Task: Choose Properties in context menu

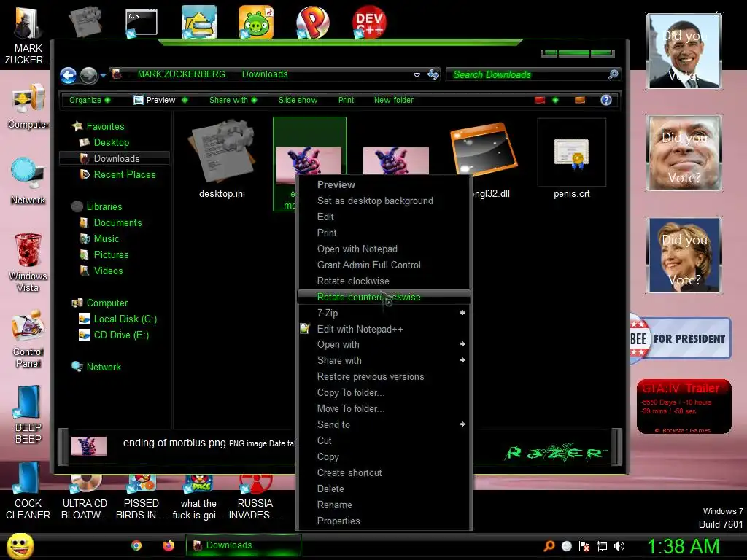Action: (x=338, y=521)
